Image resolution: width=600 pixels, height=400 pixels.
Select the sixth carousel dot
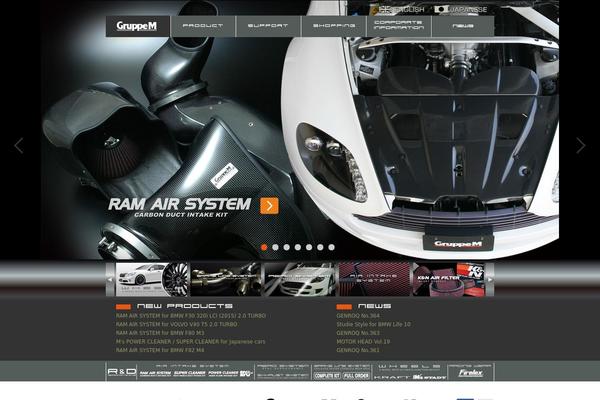(320, 247)
